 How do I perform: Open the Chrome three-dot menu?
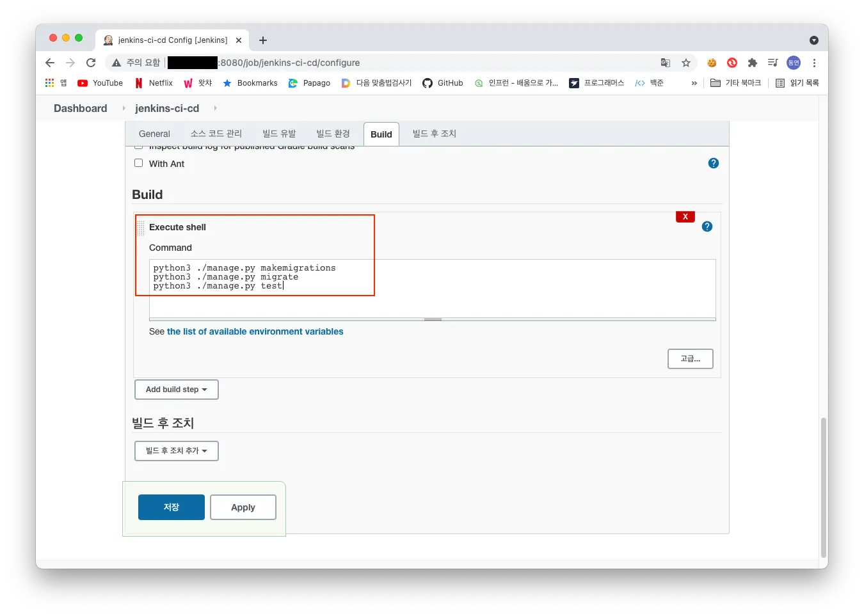814,63
